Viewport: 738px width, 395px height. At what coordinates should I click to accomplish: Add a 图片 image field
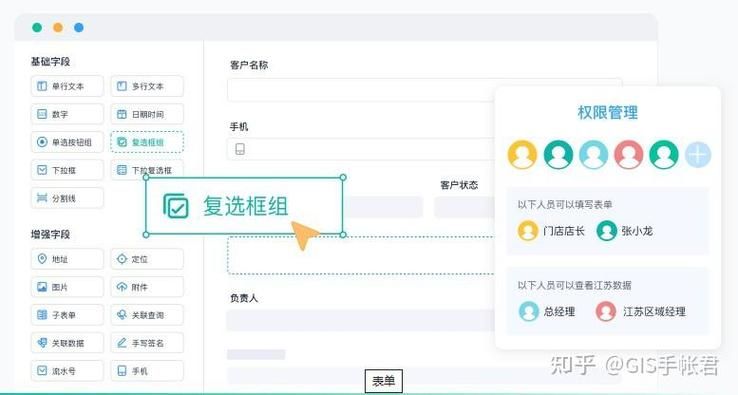coord(67,287)
